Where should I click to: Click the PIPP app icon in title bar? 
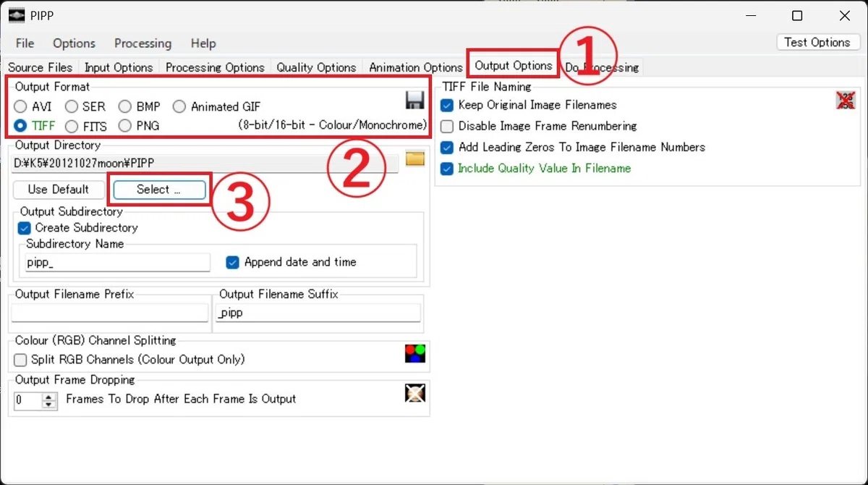pos(17,15)
